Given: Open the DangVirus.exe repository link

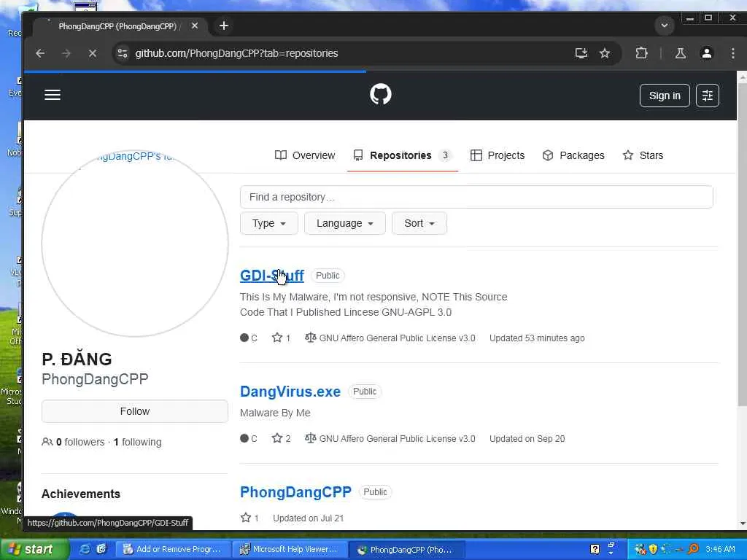Looking at the screenshot, I should click(x=290, y=392).
